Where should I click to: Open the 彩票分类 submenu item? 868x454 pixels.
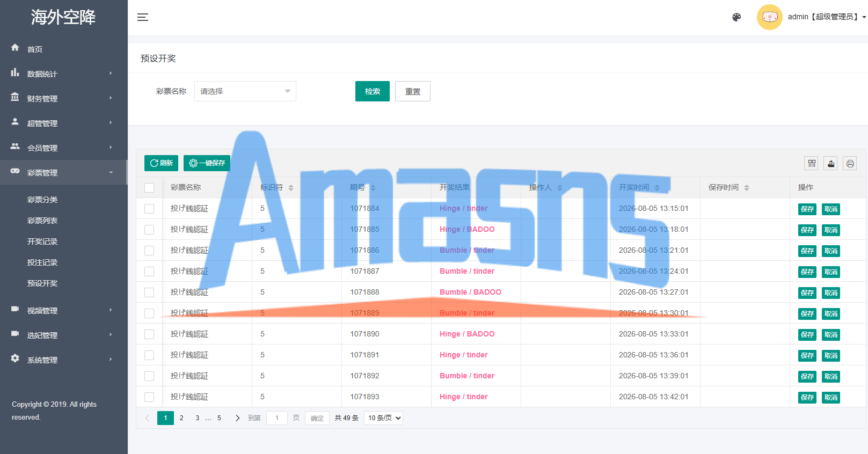42,200
